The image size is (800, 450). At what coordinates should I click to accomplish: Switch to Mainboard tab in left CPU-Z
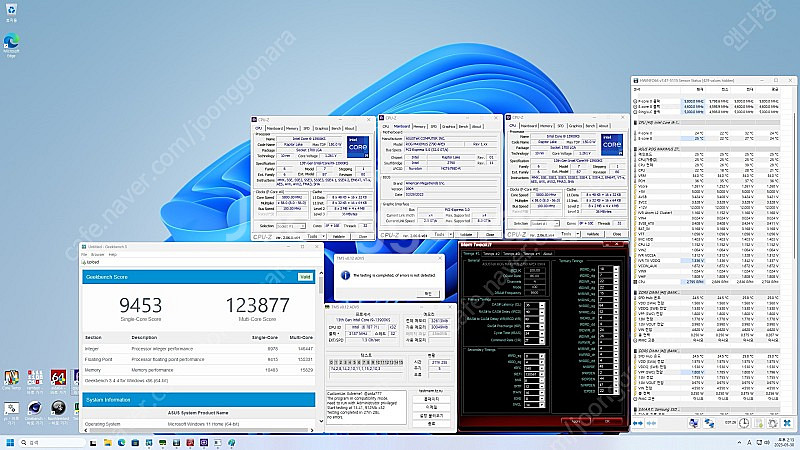click(274, 128)
